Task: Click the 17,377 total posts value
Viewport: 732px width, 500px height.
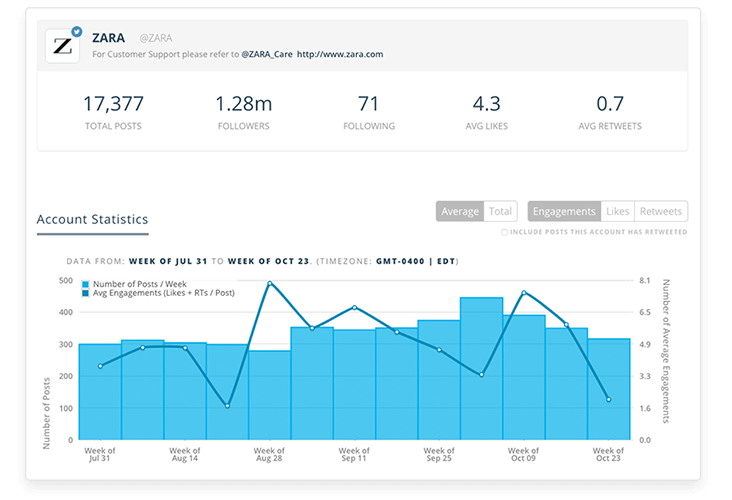Action: 113,104
